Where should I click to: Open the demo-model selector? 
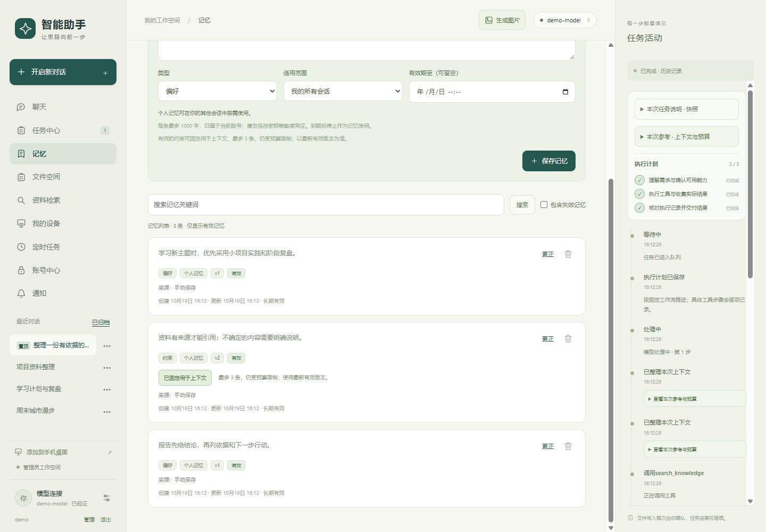(x=565, y=20)
